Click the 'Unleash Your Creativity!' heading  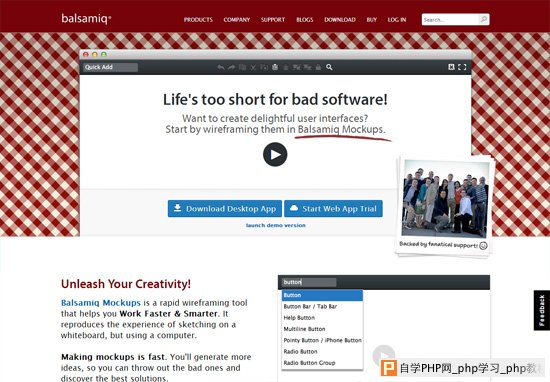coord(126,284)
